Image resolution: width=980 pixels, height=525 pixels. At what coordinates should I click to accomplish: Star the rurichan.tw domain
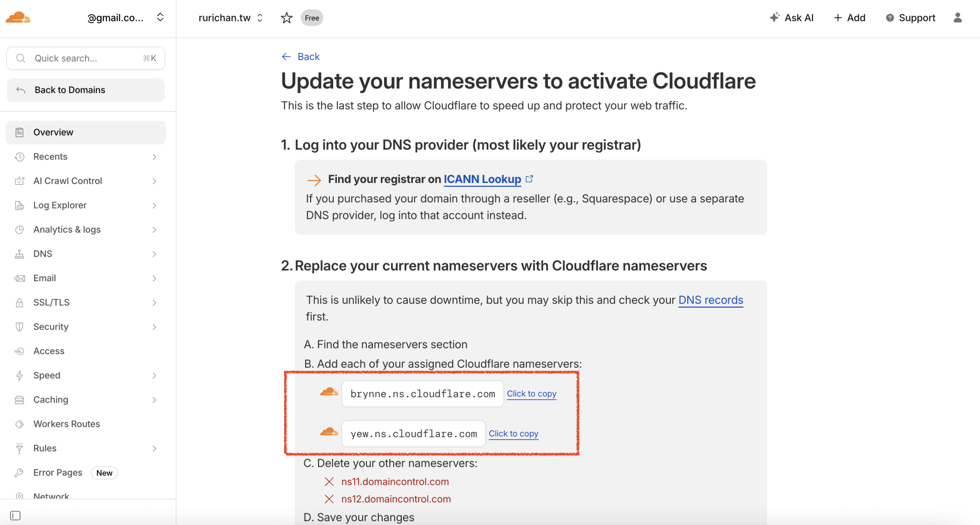coord(286,18)
